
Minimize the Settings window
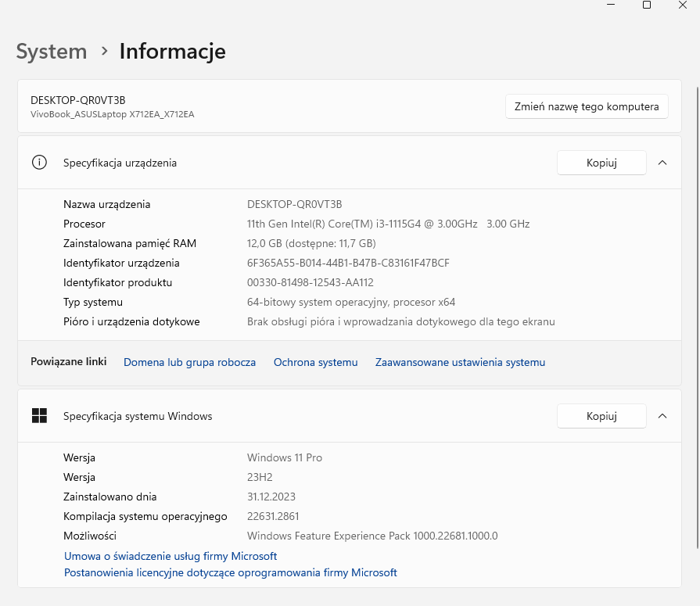point(610,5)
